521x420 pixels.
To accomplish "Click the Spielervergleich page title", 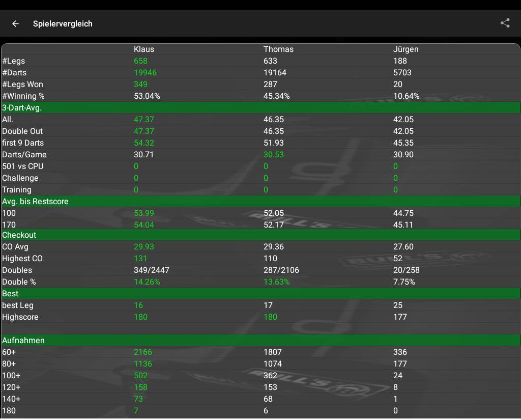I will click(x=63, y=24).
